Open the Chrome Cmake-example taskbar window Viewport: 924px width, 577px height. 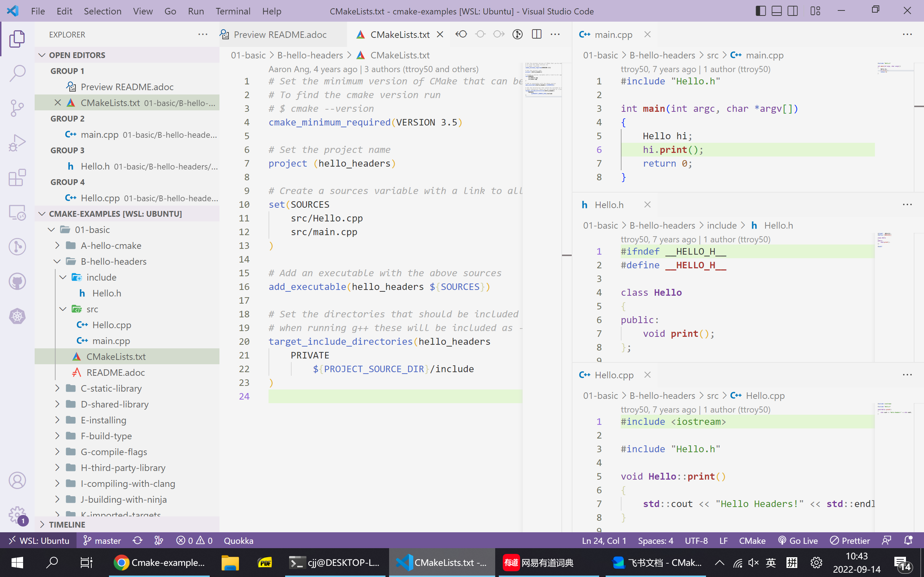[160, 563]
